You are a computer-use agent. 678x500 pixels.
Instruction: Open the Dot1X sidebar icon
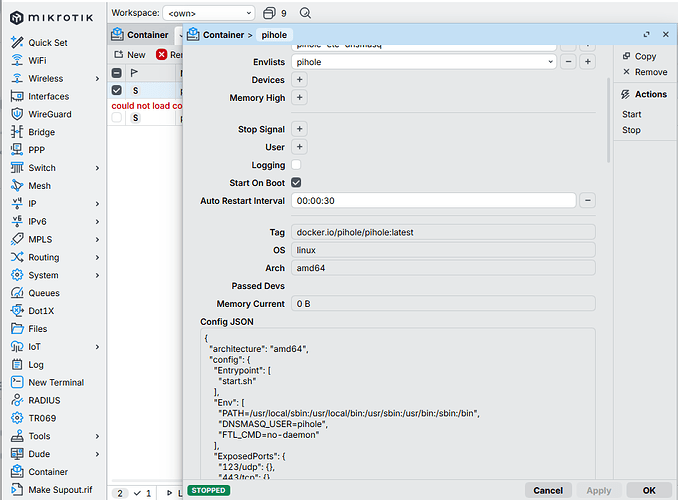point(17,311)
